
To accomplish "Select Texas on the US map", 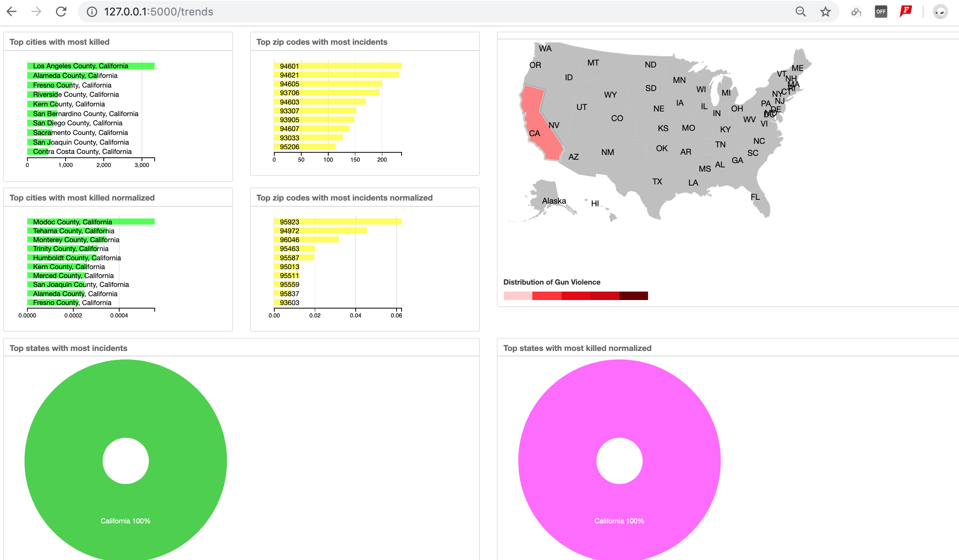I will (657, 181).
